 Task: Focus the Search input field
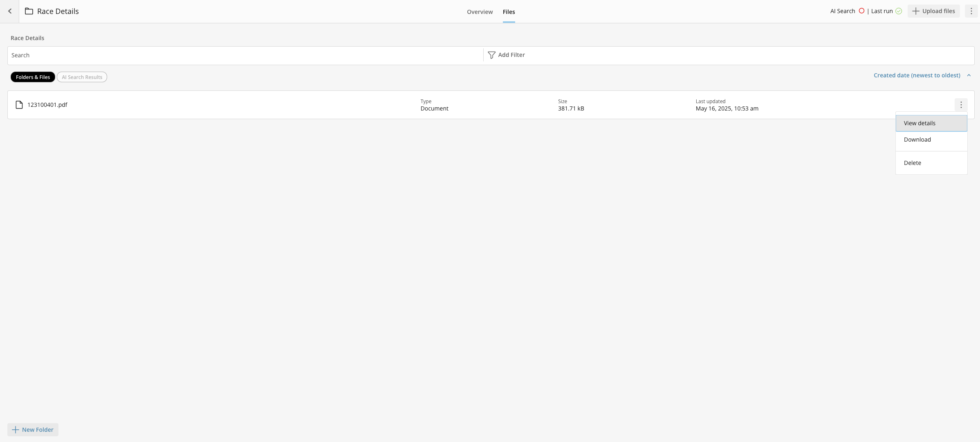[x=245, y=55]
